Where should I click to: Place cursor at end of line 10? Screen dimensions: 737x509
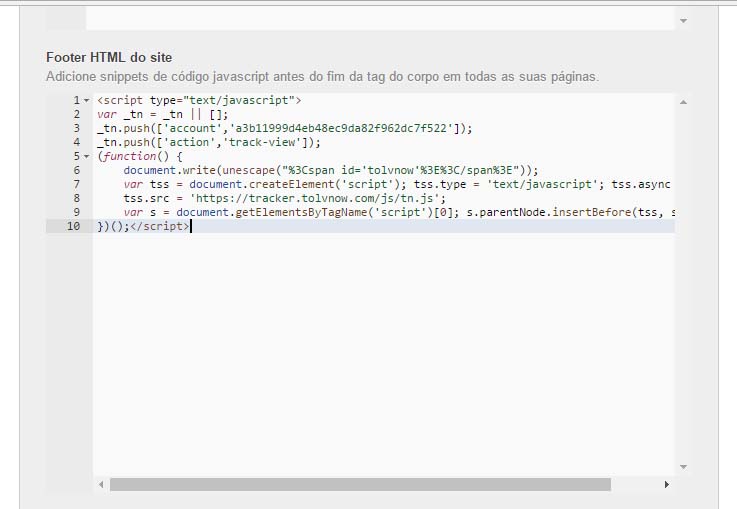pos(191,227)
